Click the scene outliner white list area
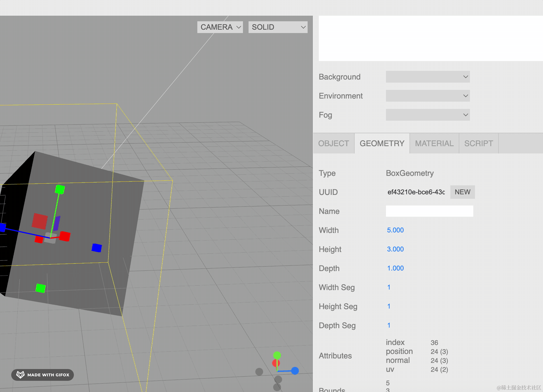Viewport: 543px width, 392px height. (430, 38)
